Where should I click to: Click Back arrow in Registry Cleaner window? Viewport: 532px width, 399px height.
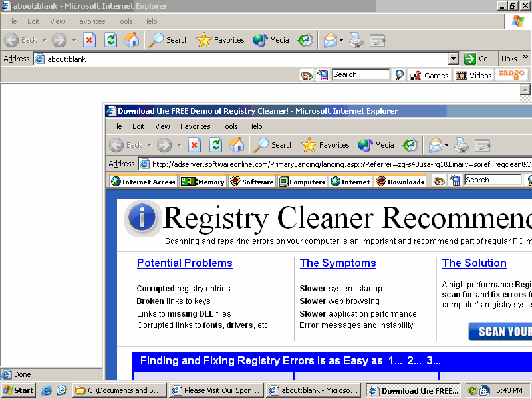point(116,145)
